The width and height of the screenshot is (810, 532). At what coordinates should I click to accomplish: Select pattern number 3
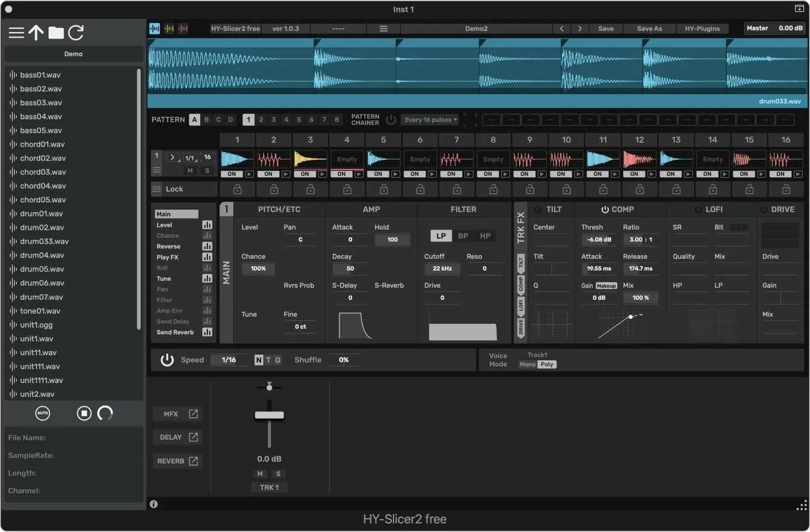coord(274,119)
